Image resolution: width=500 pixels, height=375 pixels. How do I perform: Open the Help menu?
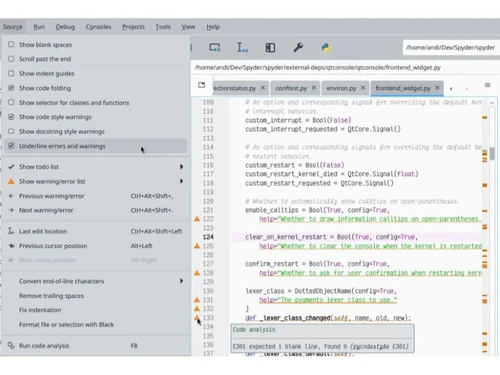point(213,27)
